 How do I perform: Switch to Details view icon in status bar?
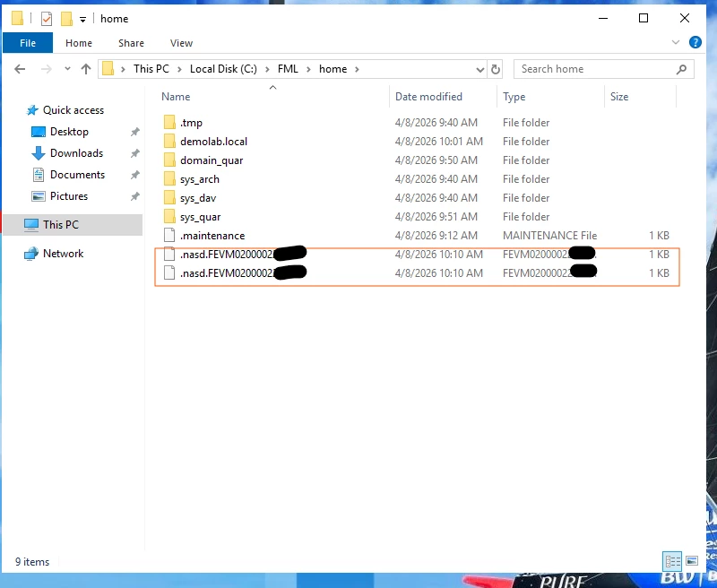click(x=672, y=561)
